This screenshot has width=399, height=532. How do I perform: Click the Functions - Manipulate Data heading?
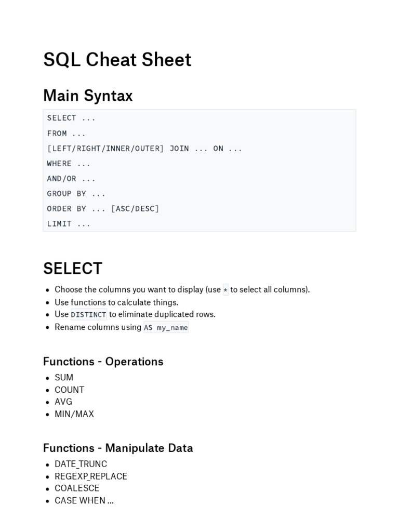coord(118,448)
